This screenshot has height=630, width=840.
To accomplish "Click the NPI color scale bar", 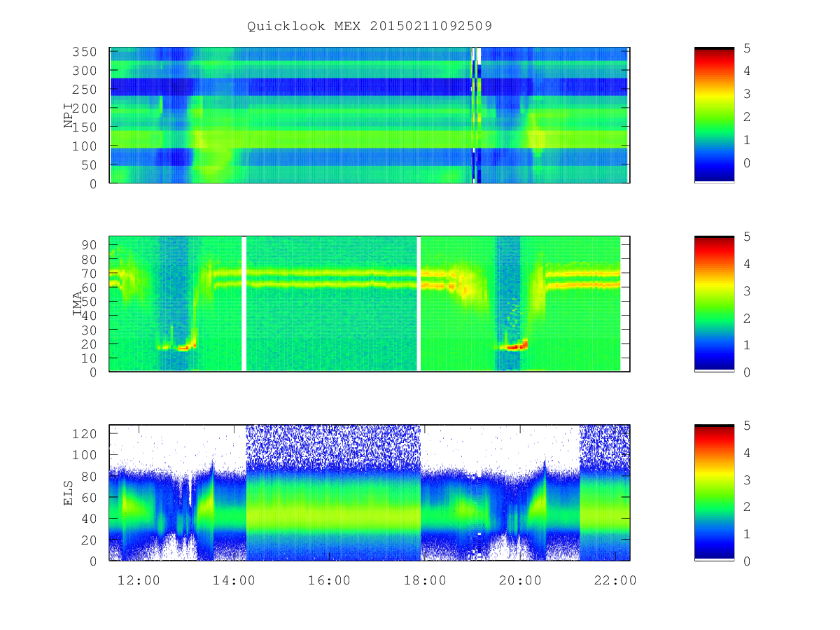I will (714, 115).
